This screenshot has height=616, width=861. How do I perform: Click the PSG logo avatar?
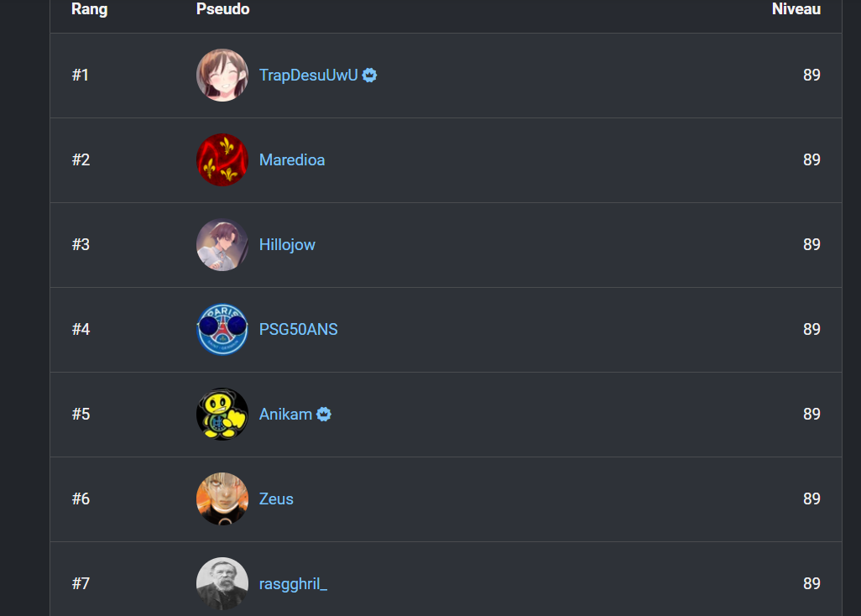point(222,330)
